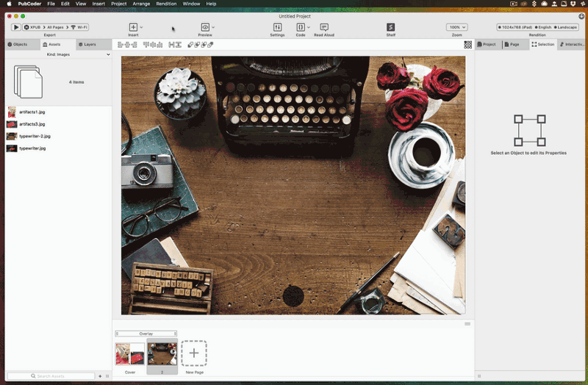Switch to the Selection inspector tab
The height and width of the screenshot is (385, 588).
pos(542,44)
